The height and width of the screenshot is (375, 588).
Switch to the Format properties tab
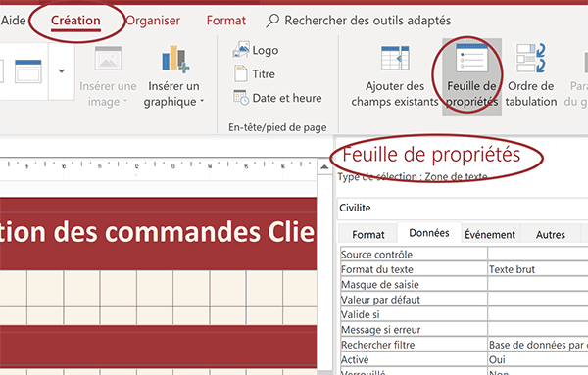coord(367,235)
